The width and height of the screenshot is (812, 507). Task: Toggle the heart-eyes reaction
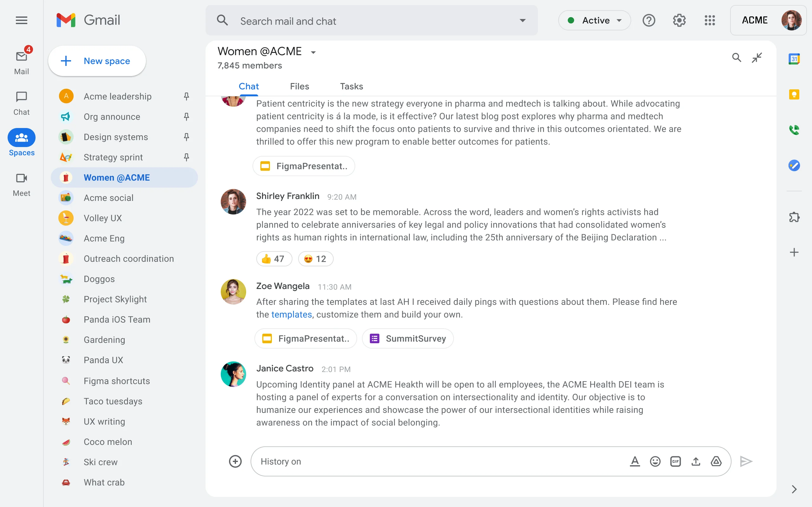pos(315,259)
